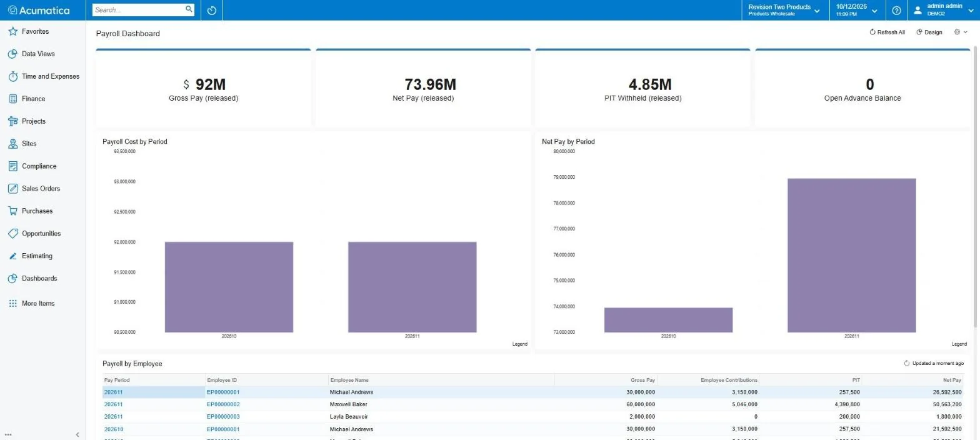The image size is (980, 440).
Task: Click the Gross Pay 92M KPI tile
Action: tap(203, 88)
